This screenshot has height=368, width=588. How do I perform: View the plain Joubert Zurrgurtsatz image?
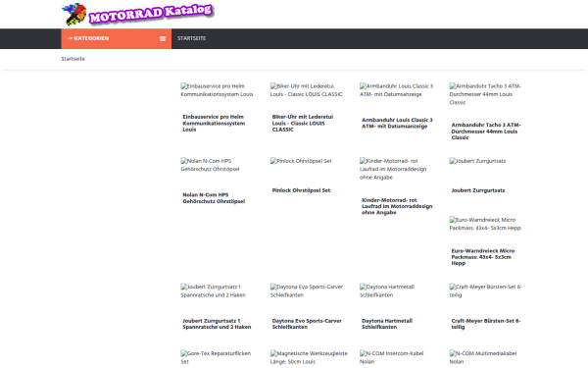[478, 161]
